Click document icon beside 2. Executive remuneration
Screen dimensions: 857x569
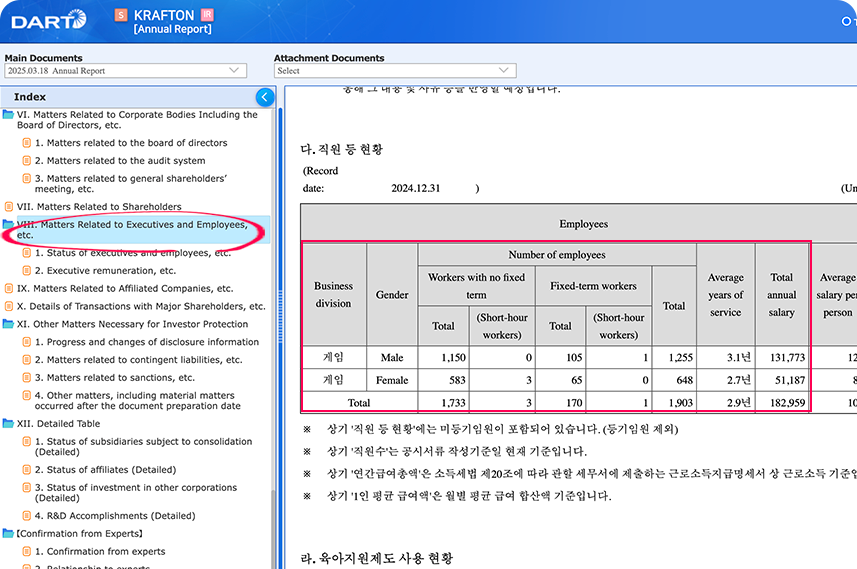click(x=26, y=270)
